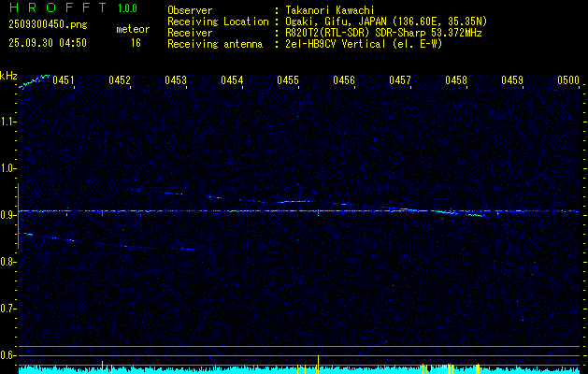Image resolution: width=588 pixels, height=374 pixels.
Task: Click the tall yellow spike in bottom strip
Action: tap(319, 363)
